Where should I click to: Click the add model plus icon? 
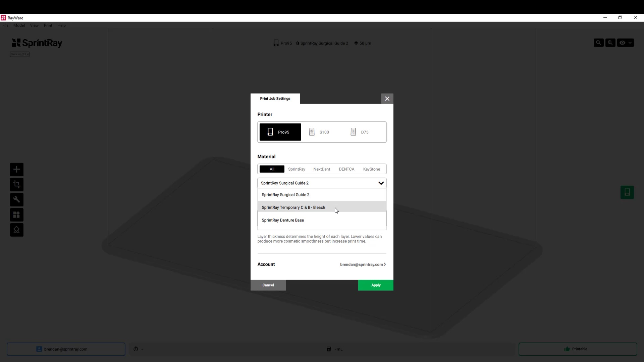[16, 169]
